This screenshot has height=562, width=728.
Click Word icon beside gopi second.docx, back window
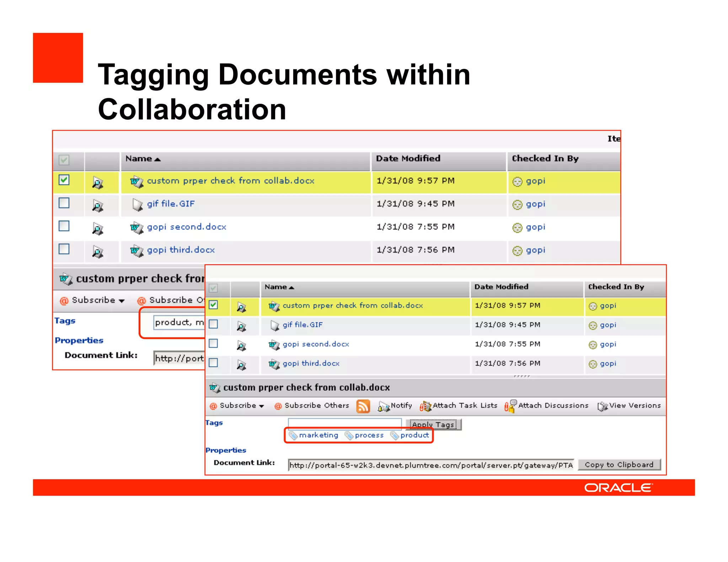point(136,228)
